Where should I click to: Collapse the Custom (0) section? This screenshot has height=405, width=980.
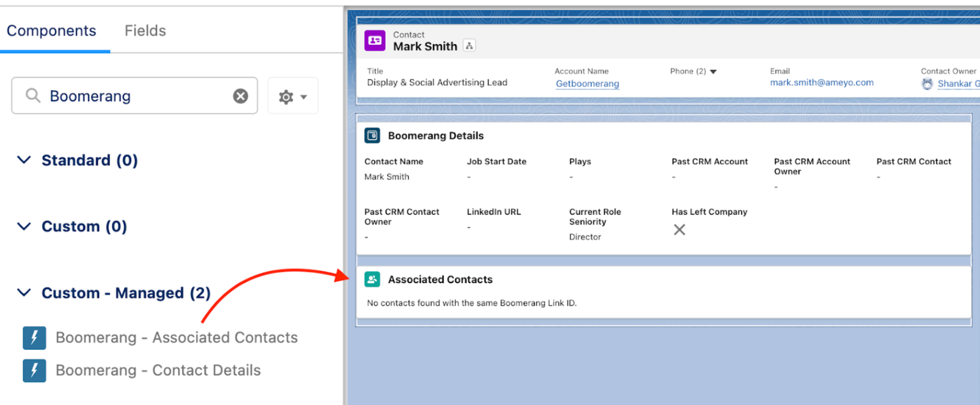[x=24, y=226]
